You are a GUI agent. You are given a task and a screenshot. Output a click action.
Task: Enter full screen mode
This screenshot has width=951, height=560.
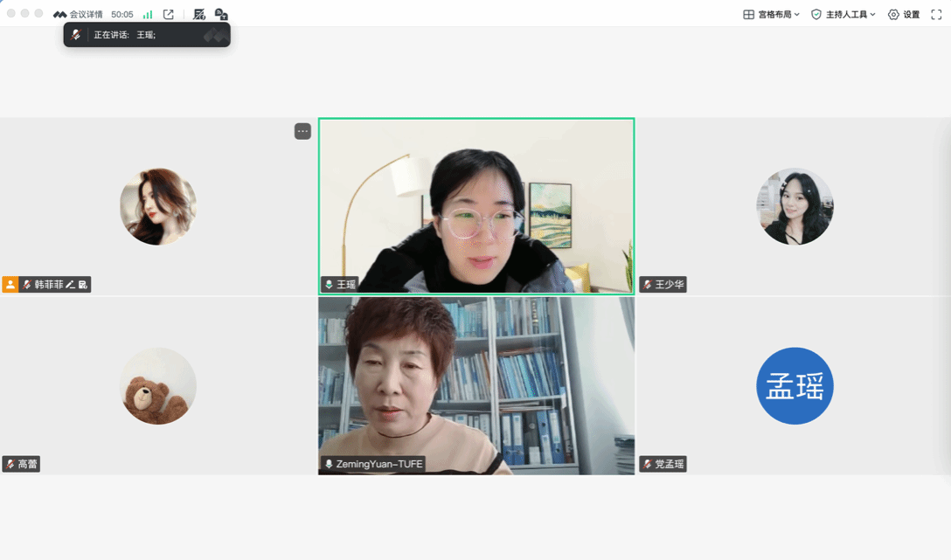click(x=936, y=15)
